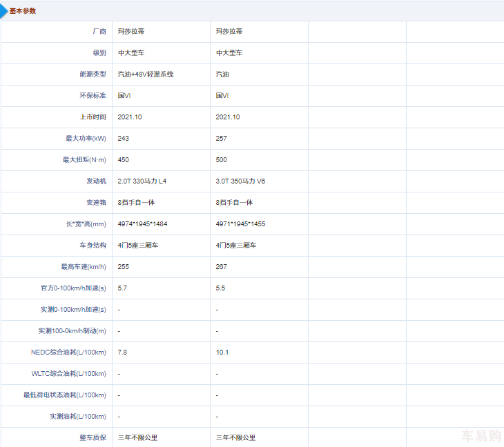Click the 267 top speed value

coord(222,266)
